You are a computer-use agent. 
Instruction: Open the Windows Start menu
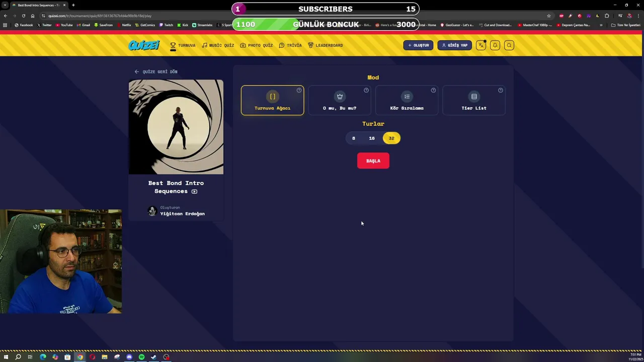pos(6,357)
